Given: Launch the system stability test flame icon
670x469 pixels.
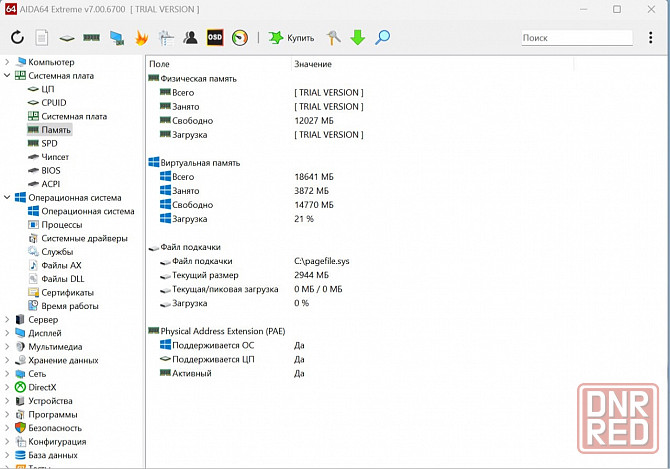Looking at the screenshot, I should point(141,38).
